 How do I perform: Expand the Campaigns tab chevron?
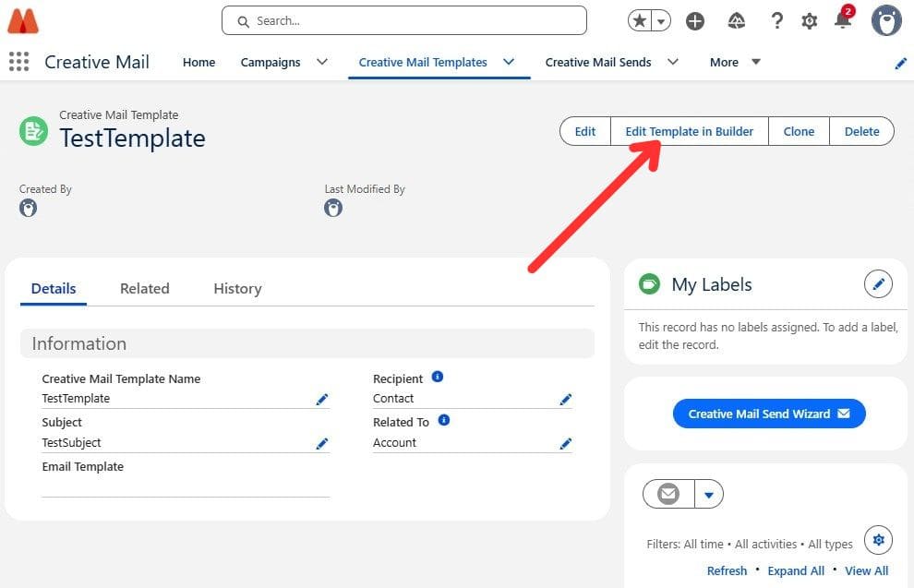point(322,62)
